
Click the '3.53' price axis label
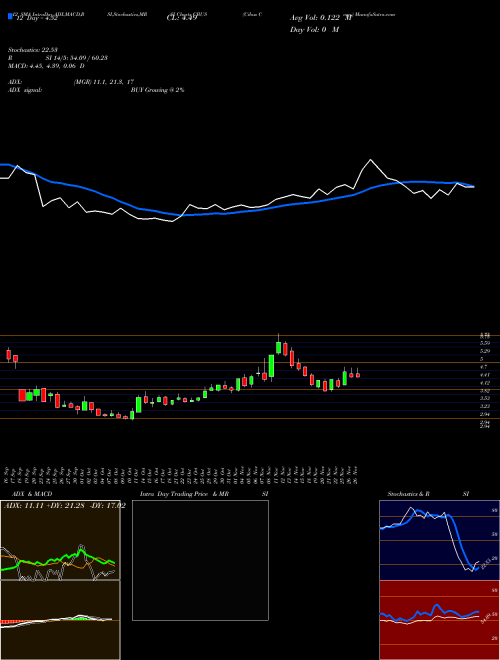click(x=485, y=398)
